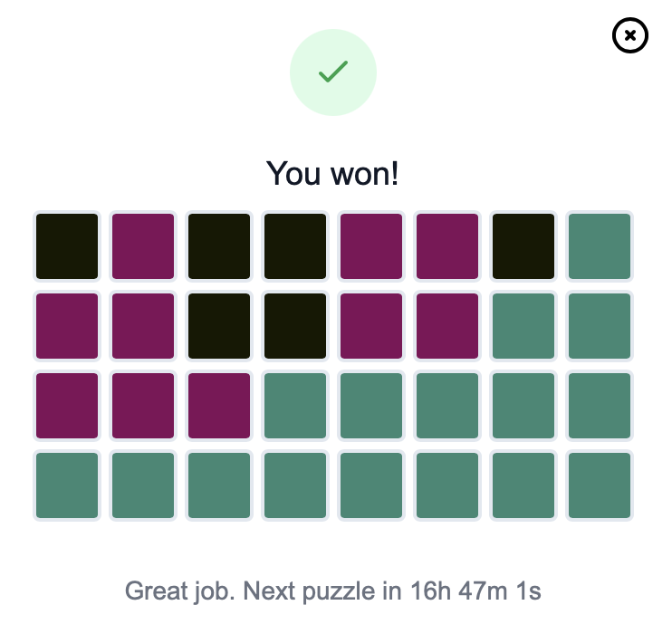Click top-row purple square between black squares
The width and height of the screenshot is (672, 634).
pyautogui.click(x=143, y=246)
